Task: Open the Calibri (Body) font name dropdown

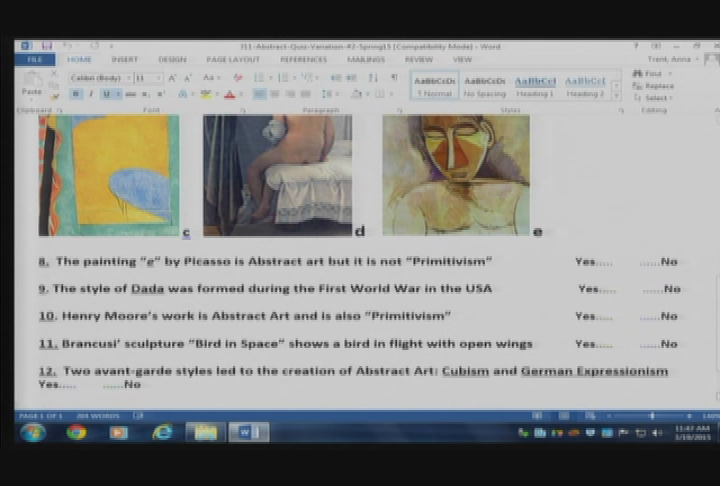Action: 129,78
